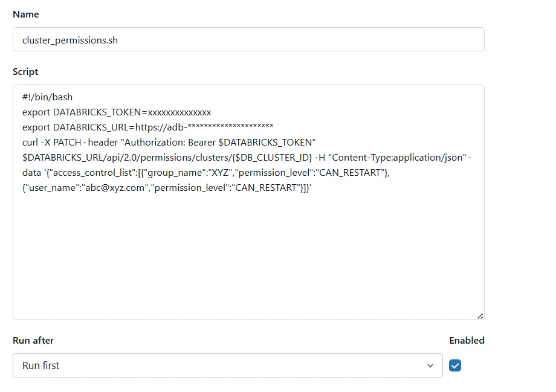Select the cluster_permissions.sh filename text

click(x=69, y=40)
